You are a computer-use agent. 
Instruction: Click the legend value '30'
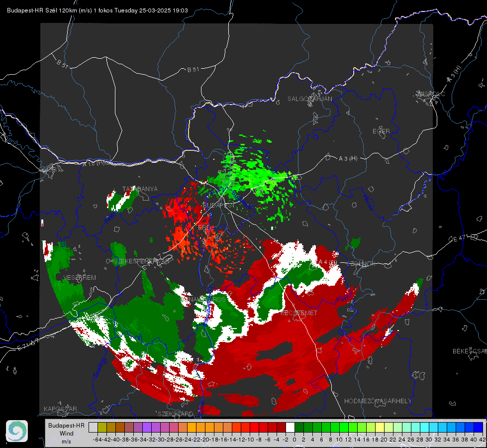click(x=429, y=440)
